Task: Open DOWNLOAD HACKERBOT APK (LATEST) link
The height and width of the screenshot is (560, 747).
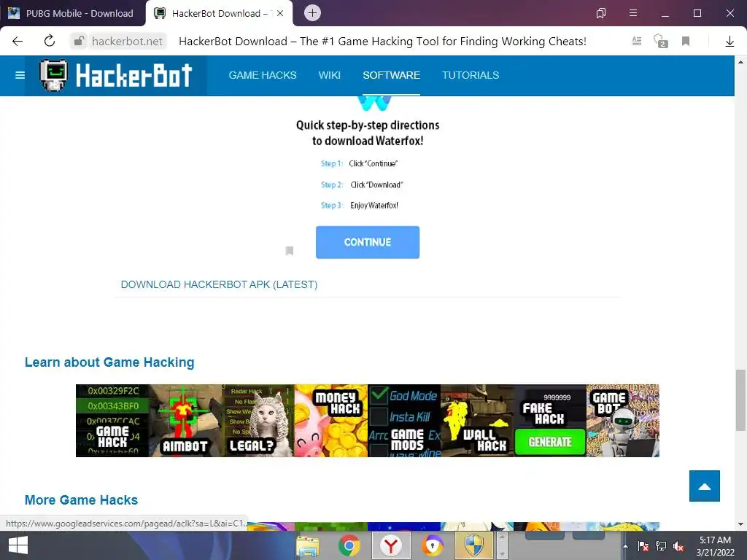Action: (x=219, y=284)
